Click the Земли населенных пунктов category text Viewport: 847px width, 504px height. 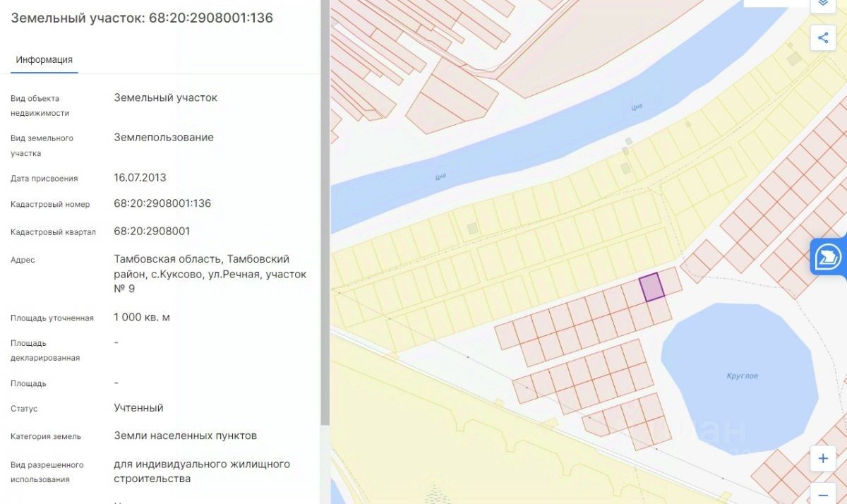[185, 436]
